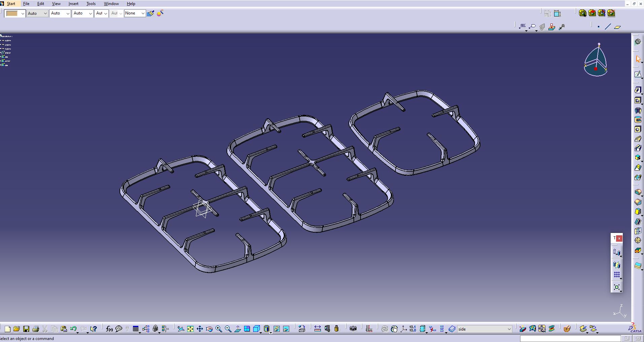Screen dimensions: 644x342
Task: Click the Zoom In magnifier icon
Action: click(218, 329)
